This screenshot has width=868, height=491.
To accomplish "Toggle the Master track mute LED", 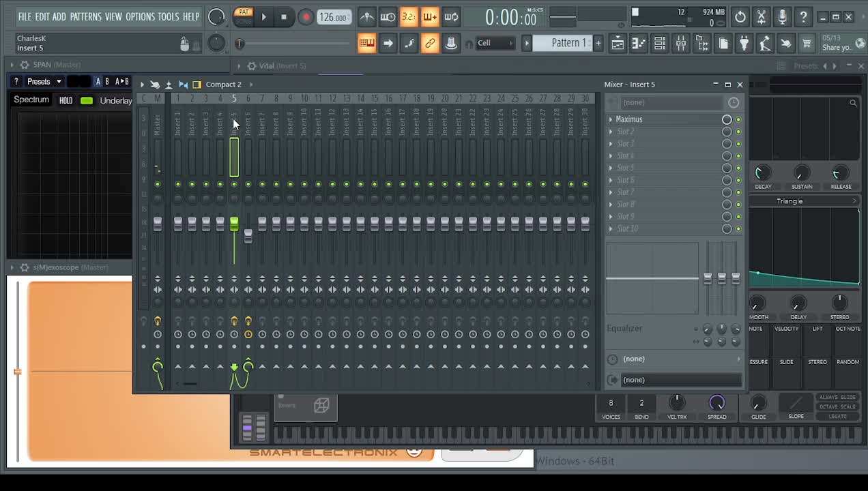I will point(158,184).
